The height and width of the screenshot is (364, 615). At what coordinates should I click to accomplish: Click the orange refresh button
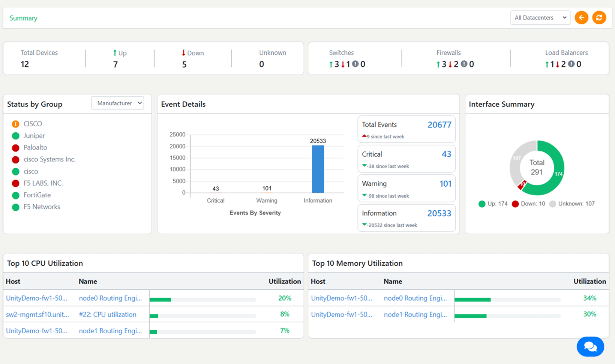599,18
